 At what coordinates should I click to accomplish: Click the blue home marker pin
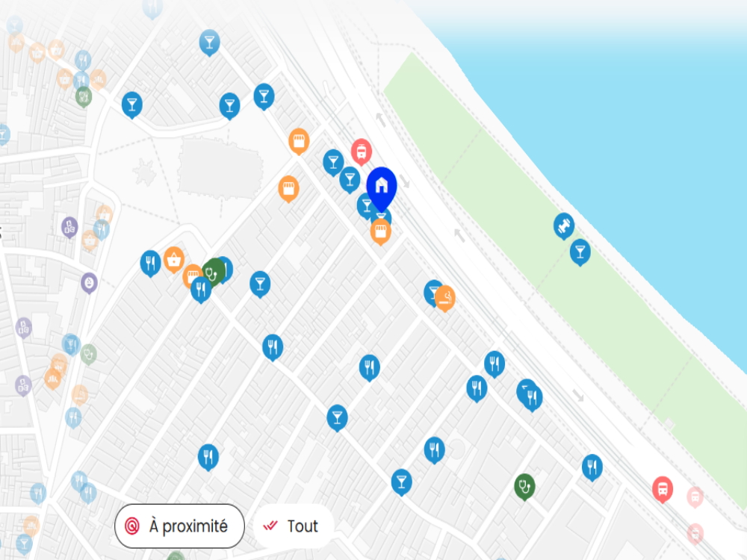point(382,186)
